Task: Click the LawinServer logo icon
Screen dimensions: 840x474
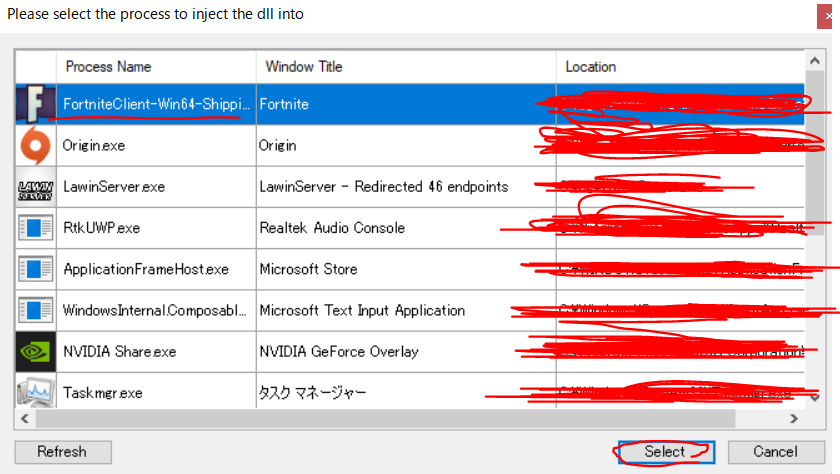Action: (x=35, y=191)
